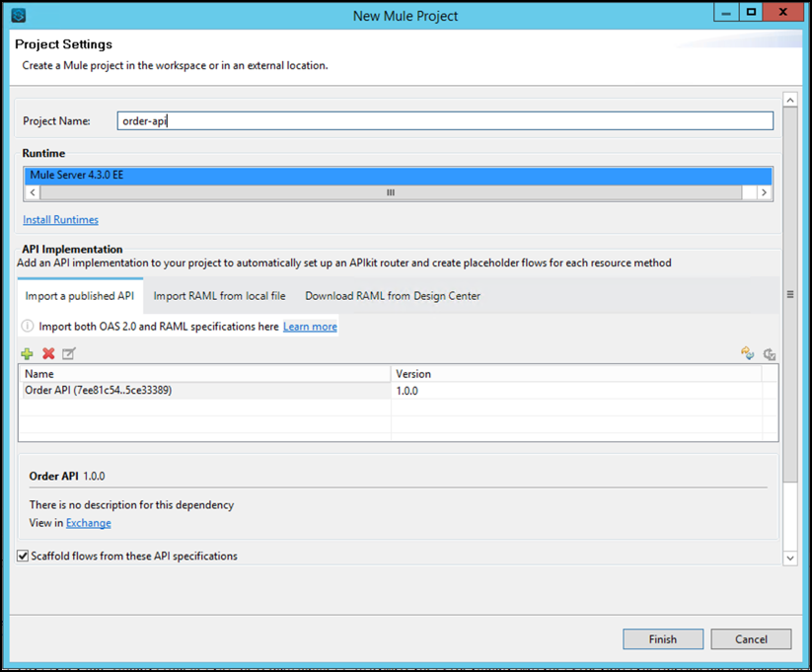Click the green plus add dependency icon
The width and height of the screenshot is (812, 672).
point(27,354)
